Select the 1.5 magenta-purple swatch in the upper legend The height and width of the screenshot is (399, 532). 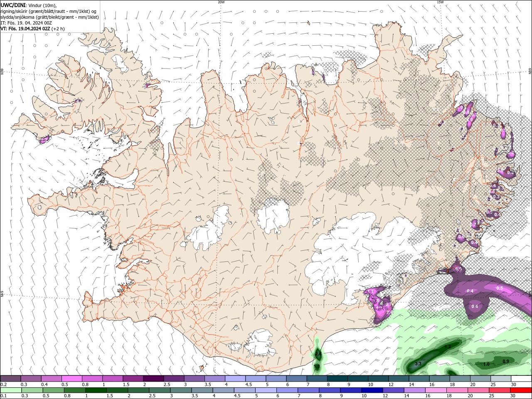(133, 379)
